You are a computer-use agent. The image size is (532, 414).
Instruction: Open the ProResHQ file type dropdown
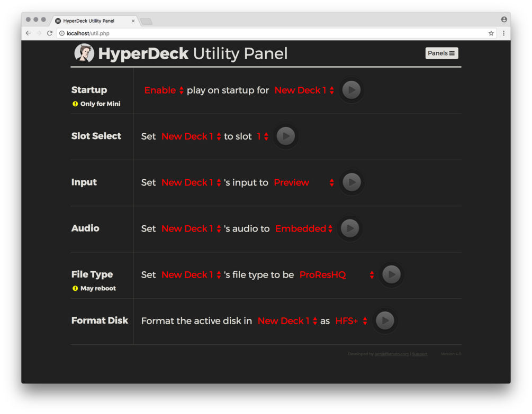point(337,274)
